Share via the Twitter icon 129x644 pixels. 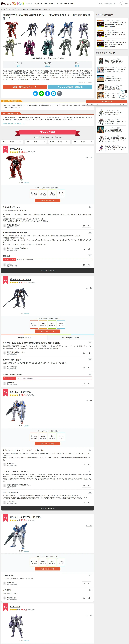click(36, 93)
